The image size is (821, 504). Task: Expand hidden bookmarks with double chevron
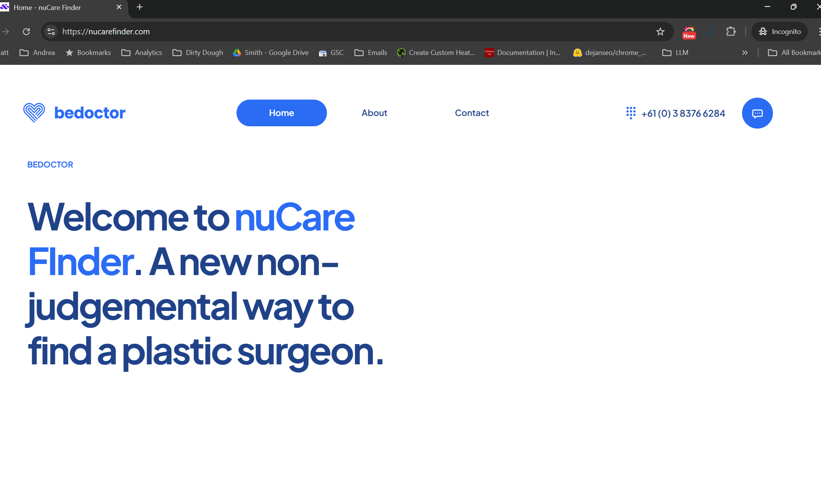pos(745,53)
